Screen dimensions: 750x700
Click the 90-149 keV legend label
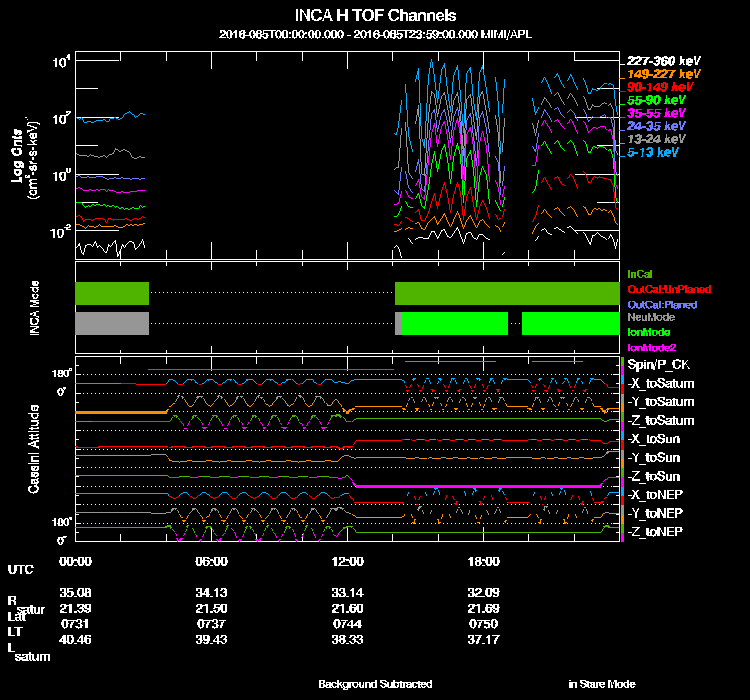point(659,87)
